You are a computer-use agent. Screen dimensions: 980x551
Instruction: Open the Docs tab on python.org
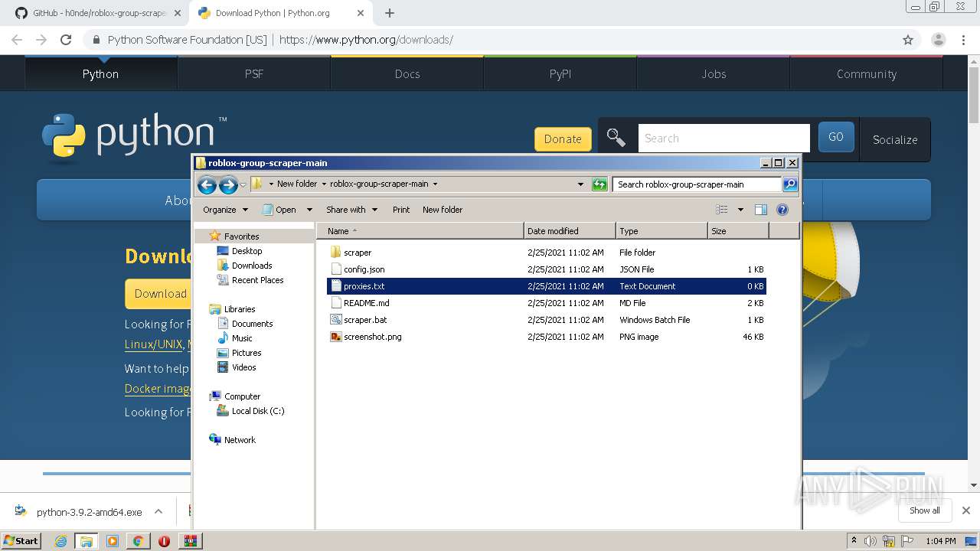pyautogui.click(x=407, y=73)
